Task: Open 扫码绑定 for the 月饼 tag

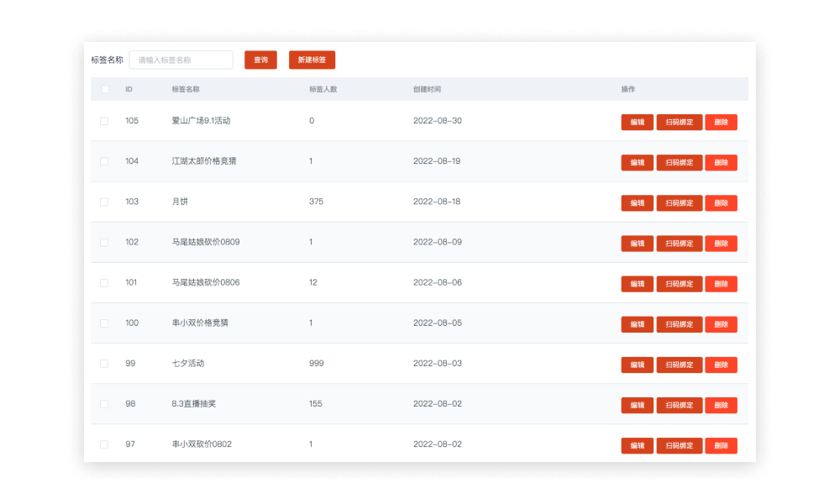Action: click(x=680, y=202)
